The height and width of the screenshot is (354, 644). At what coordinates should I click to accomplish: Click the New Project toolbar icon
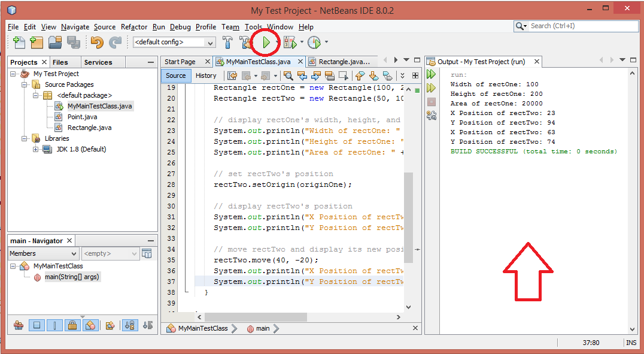[36, 42]
